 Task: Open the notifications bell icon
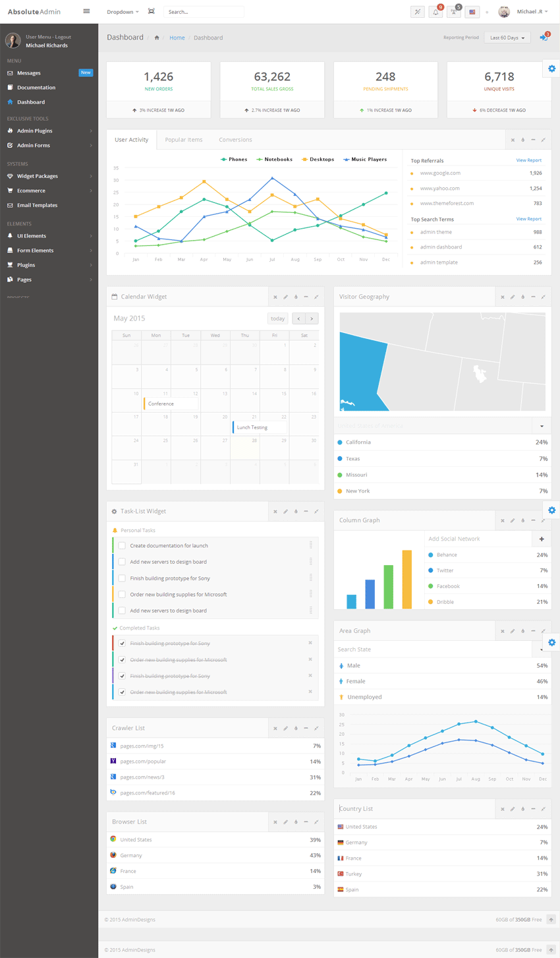click(435, 12)
